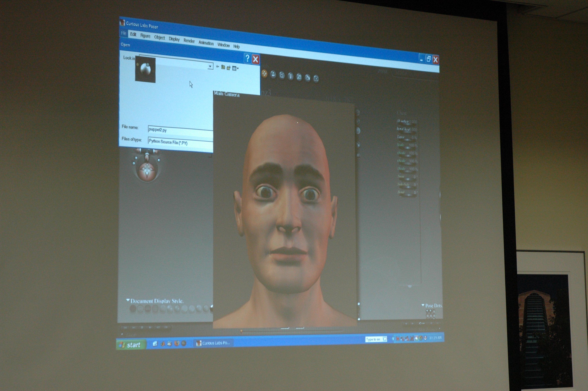
Task: Select the Color paint-bucket tool icon
Action: click(x=307, y=78)
